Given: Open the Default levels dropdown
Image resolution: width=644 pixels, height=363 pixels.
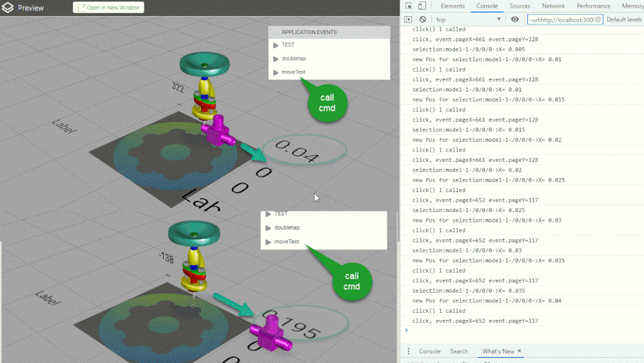Looking at the screenshot, I should pyautogui.click(x=624, y=19).
